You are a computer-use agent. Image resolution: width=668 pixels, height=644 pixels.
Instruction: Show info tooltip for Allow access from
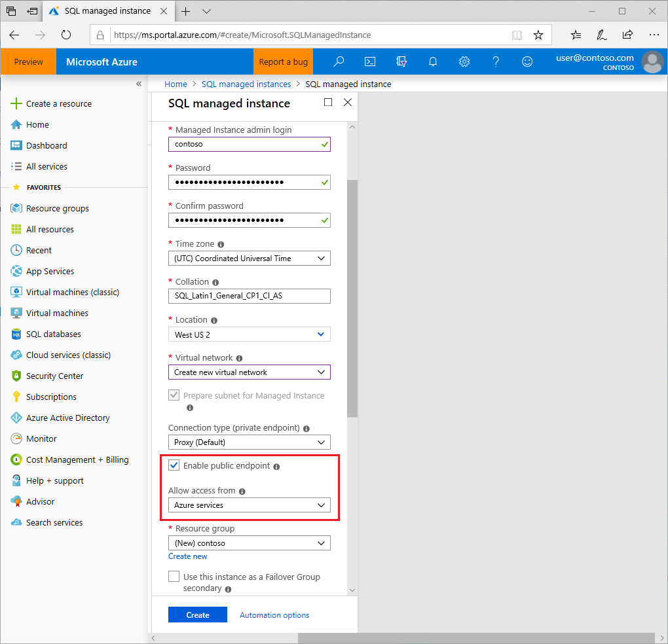(242, 492)
